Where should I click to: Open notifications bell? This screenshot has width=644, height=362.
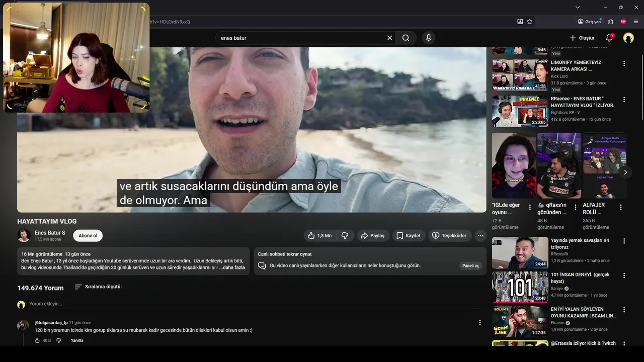(609, 38)
